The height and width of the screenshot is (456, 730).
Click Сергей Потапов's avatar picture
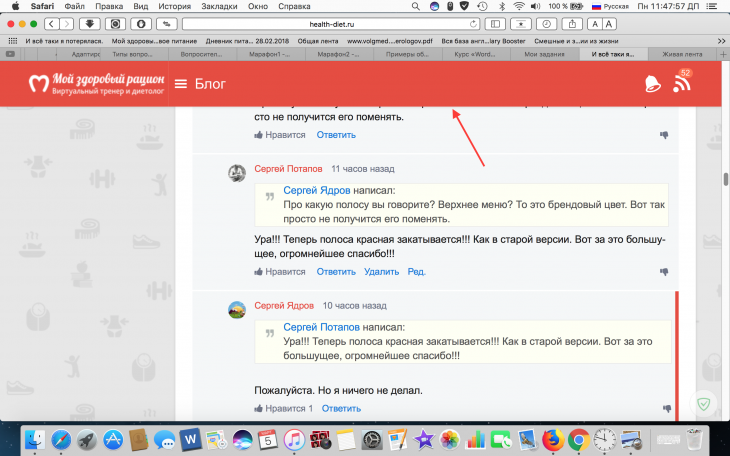click(x=237, y=171)
